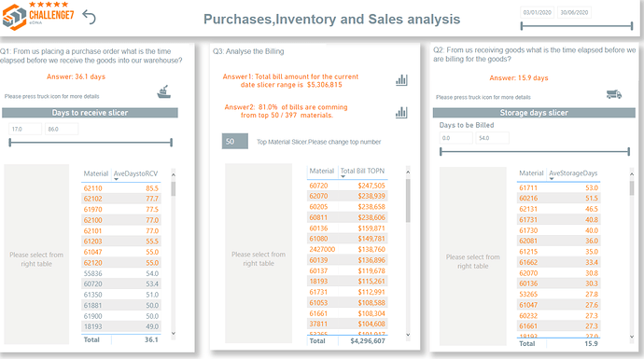Click the Days to receive slider track
Image resolution: width=644 pixels, height=359 pixels.
91,143
